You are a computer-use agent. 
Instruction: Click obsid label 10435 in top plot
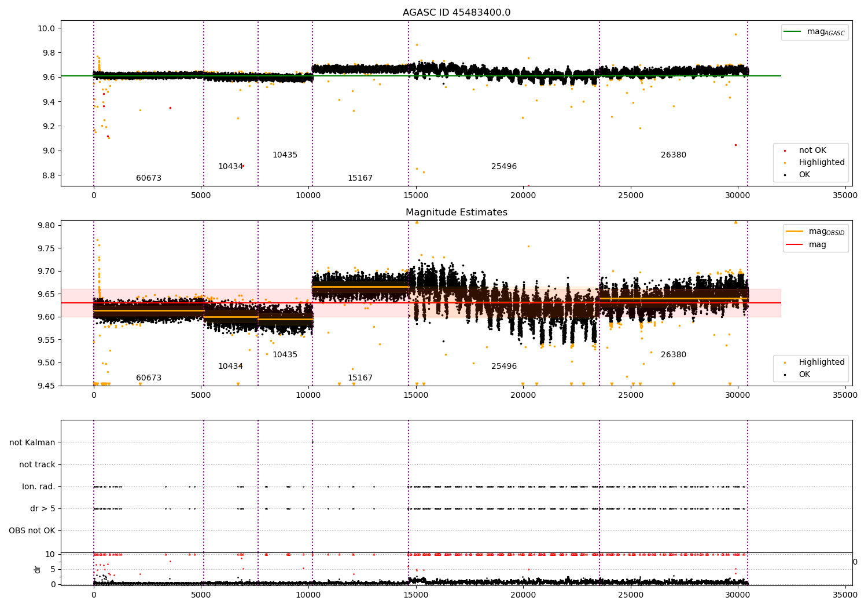[285, 155]
